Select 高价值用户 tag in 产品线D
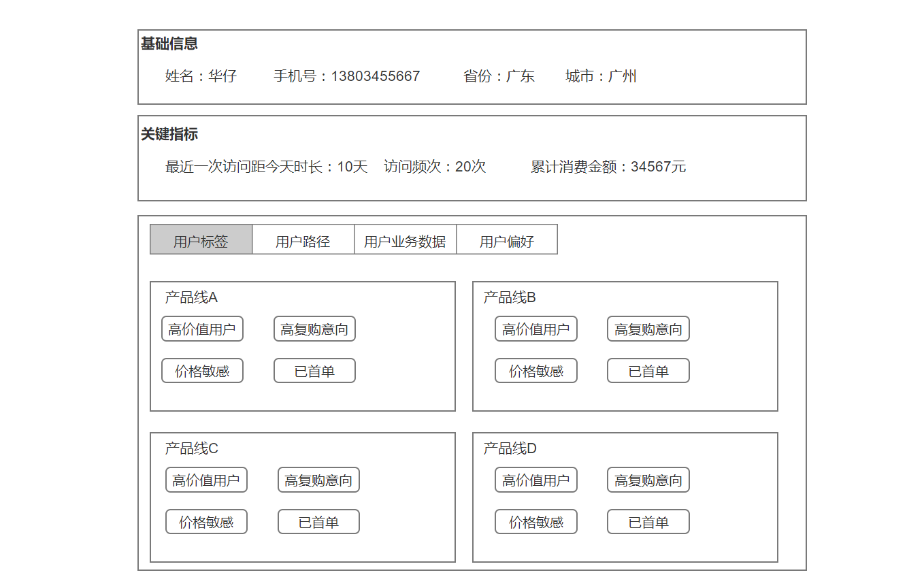The width and height of the screenshot is (924, 577). (x=536, y=480)
